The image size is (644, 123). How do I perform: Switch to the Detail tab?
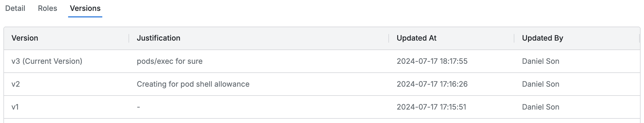[x=15, y=9]
